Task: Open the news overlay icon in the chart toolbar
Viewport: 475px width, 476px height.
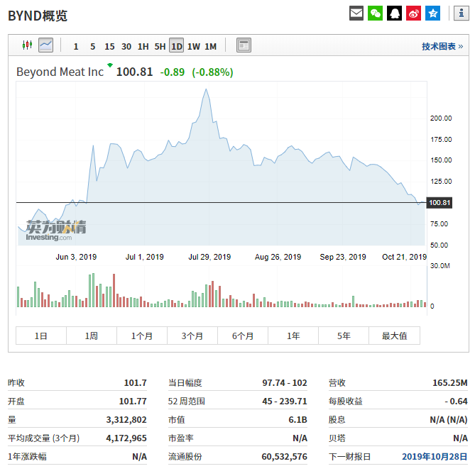Action: coord(244,45)
